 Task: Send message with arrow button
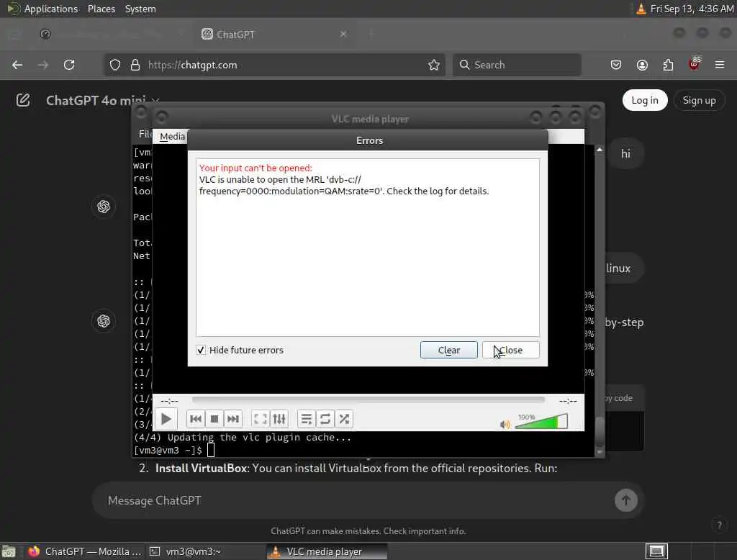pyautogui.click(x=625, y=500)
